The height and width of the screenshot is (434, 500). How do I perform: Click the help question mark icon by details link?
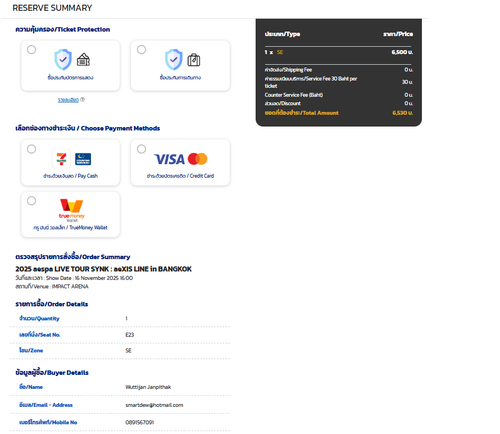[x=82, y=99]
